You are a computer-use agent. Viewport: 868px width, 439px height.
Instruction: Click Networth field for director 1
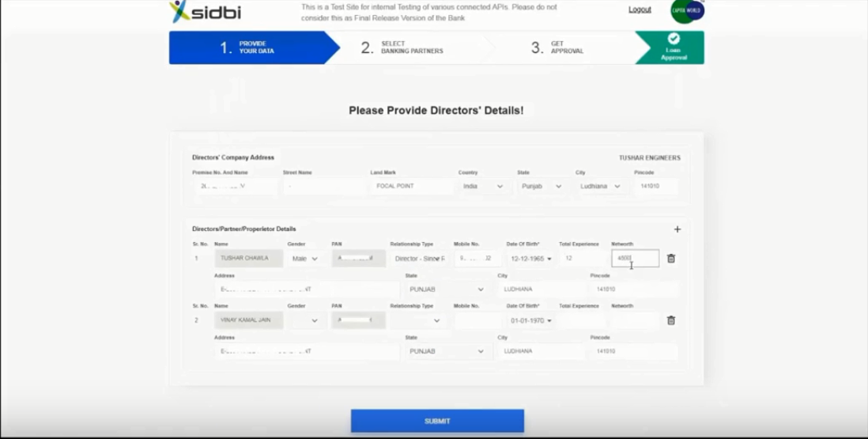tap(635, 259)
